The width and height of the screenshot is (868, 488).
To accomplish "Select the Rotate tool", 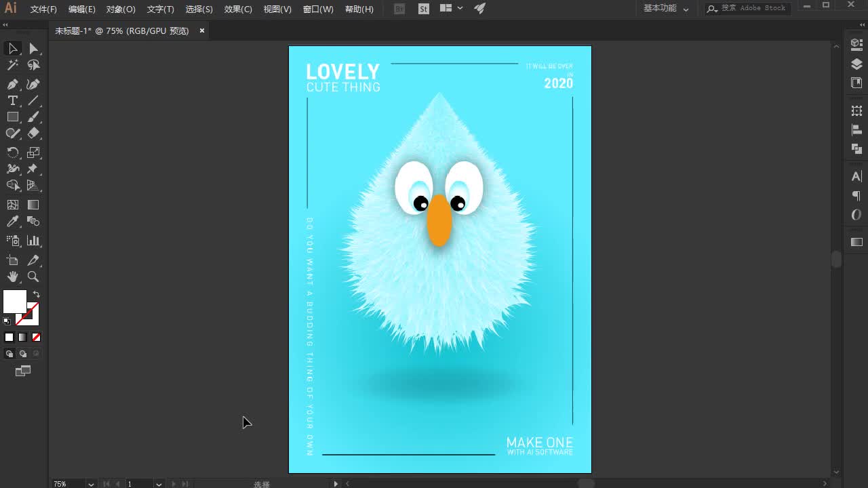I will click(13, 152).
